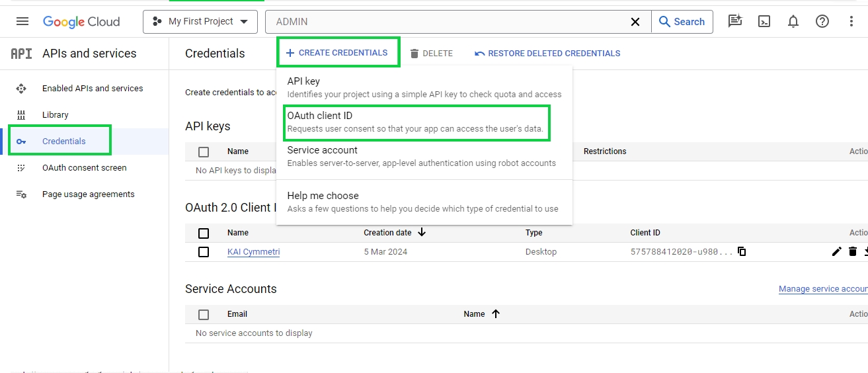Open the three-dot settings menu
The height and width of the screenshot is (373, 868).
(x=851, y=21)
